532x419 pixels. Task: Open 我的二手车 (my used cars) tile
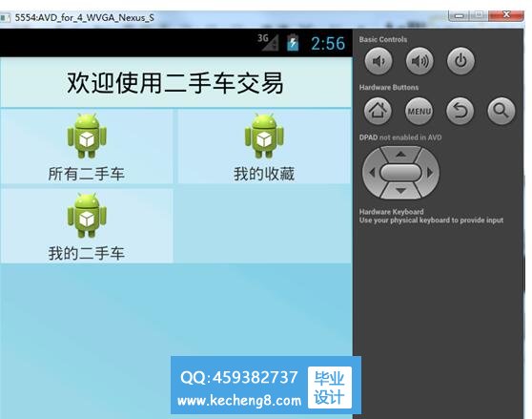(87, 226)
